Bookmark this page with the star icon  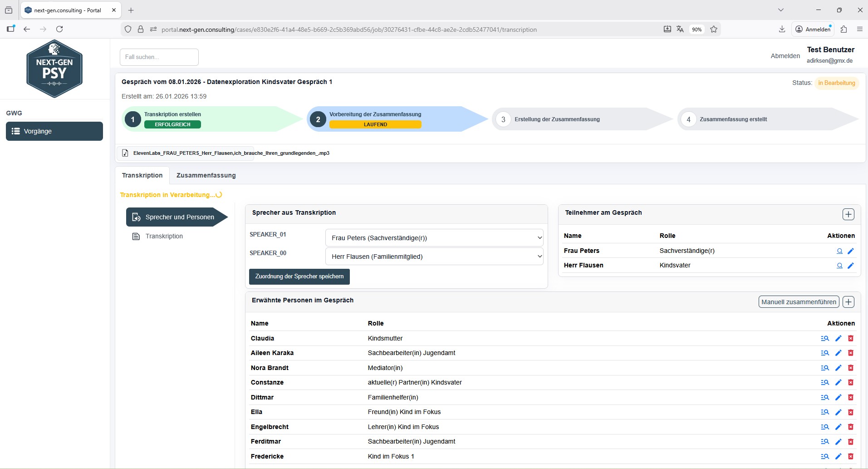[x=714, y=30]
